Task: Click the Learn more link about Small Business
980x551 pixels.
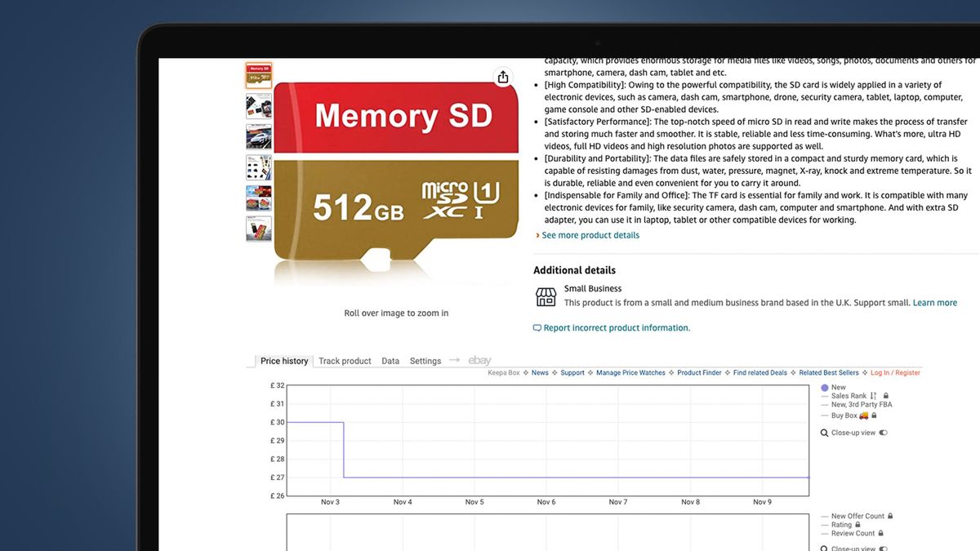Action: tap(935, 302)
